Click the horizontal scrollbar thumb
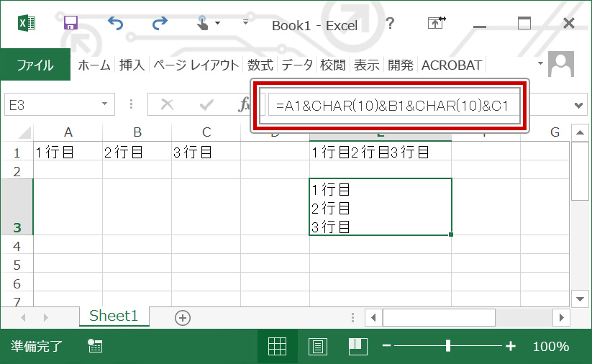592x364 pixels. pyautogui.click(x=439, y=317)
